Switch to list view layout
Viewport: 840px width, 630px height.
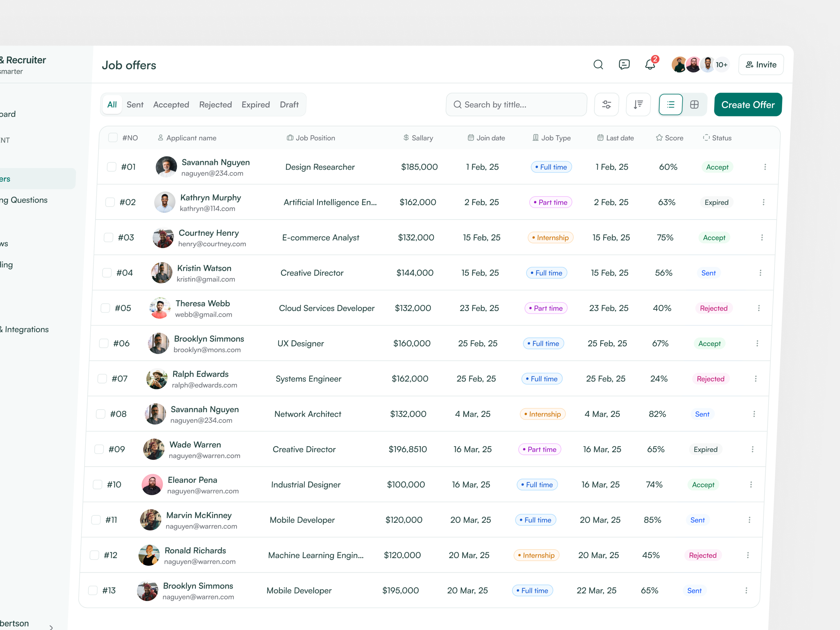671,104
